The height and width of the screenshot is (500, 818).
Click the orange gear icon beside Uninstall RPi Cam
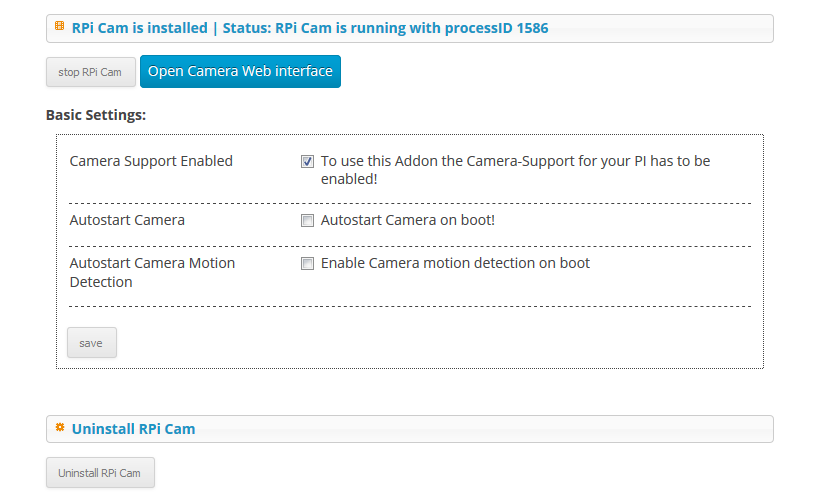pos(60,427)
